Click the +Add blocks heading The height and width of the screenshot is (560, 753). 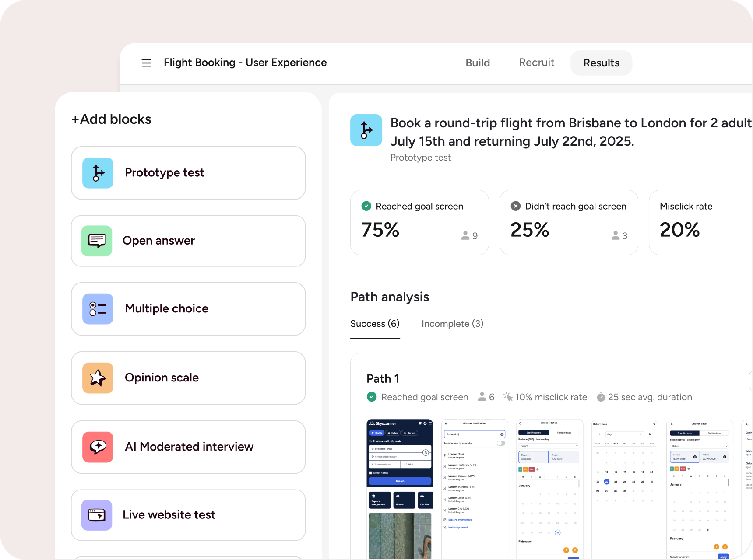click(112, 119)
